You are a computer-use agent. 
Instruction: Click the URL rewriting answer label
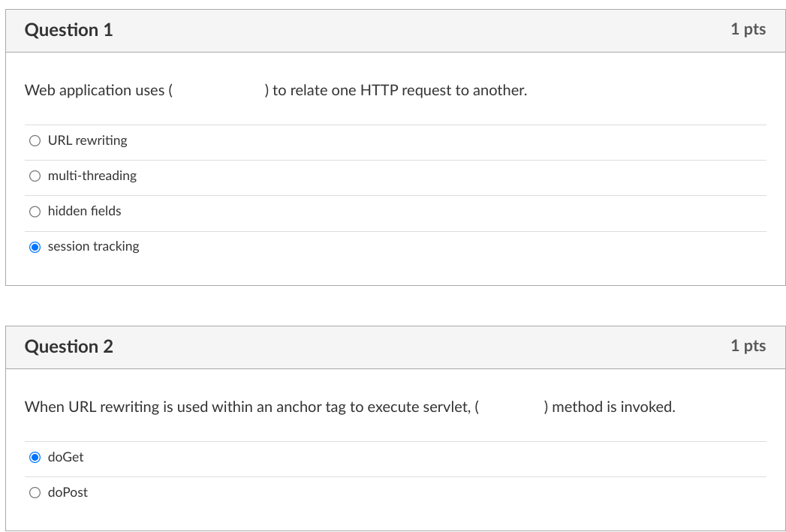(x=88, y=140)
